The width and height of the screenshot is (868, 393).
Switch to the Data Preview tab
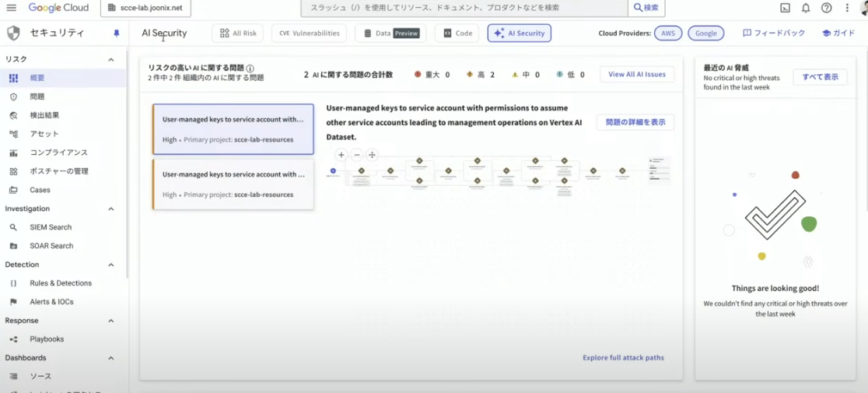[x=390, y=33]
